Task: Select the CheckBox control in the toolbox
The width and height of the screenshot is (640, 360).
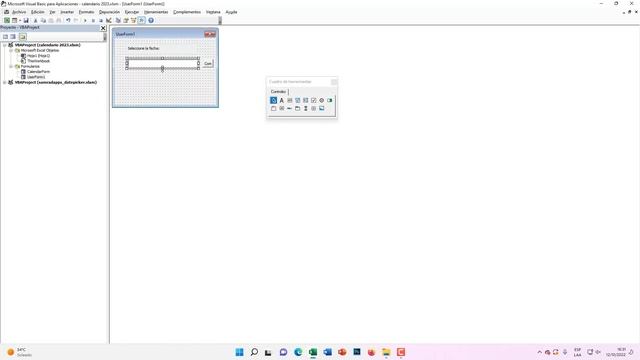Action: coord(313,100)
